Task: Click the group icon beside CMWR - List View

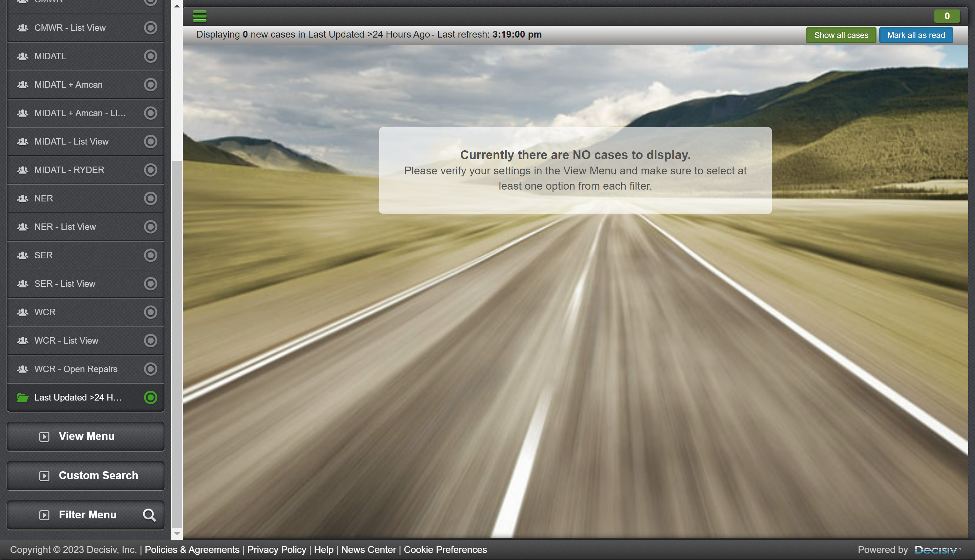Action: click(x=23, y=28)
